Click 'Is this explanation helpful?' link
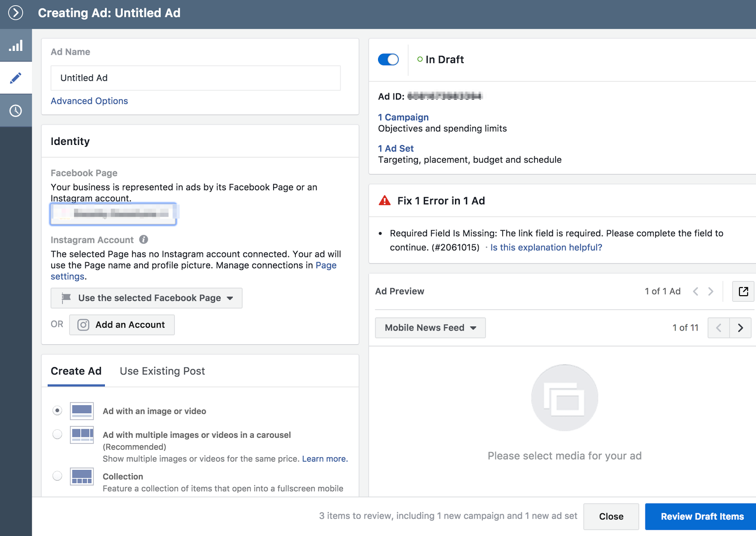Image resolution: width=756 pixels, height=536 pixels. coord(546,247)
